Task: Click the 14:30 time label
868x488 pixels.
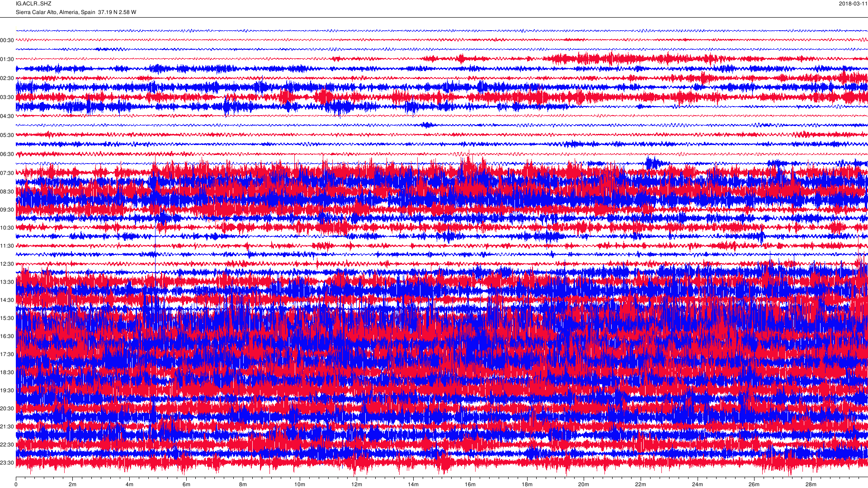Action: click(x=7, y=300)
